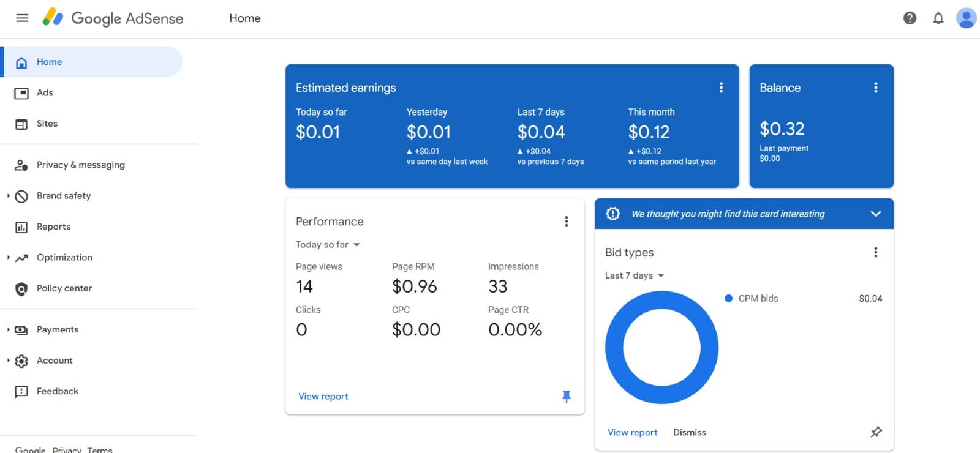Viewport: 980px width, 453px height.
Task: Click the Privacy & messaging icon
Action: pos(21,165)
